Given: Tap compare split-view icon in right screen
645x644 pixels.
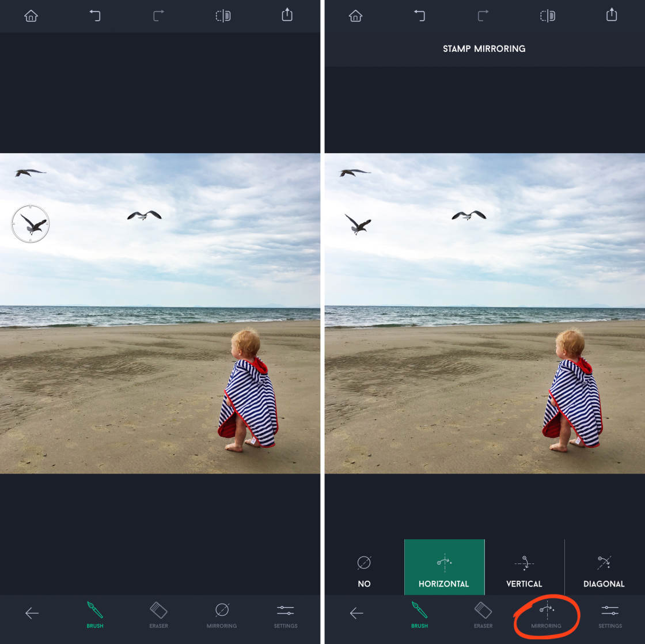Looking at the screenshot, I should tap(548, 16).
